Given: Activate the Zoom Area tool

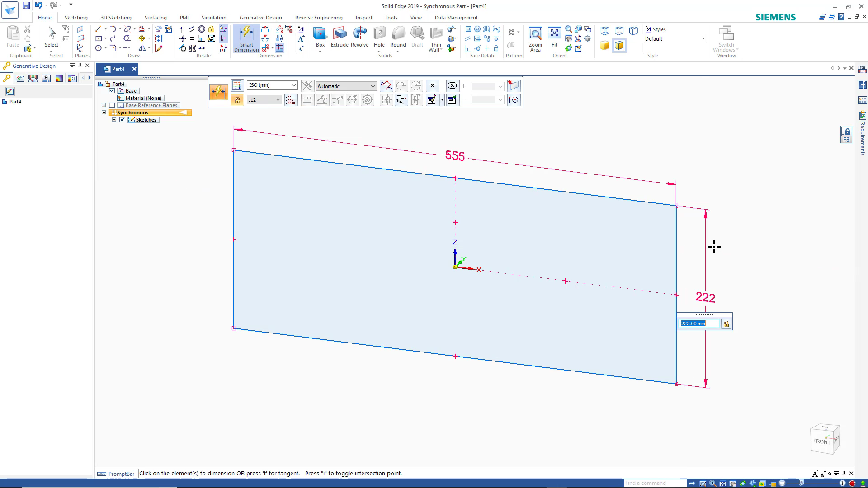Looking at the screenshot, I should 535,36.
